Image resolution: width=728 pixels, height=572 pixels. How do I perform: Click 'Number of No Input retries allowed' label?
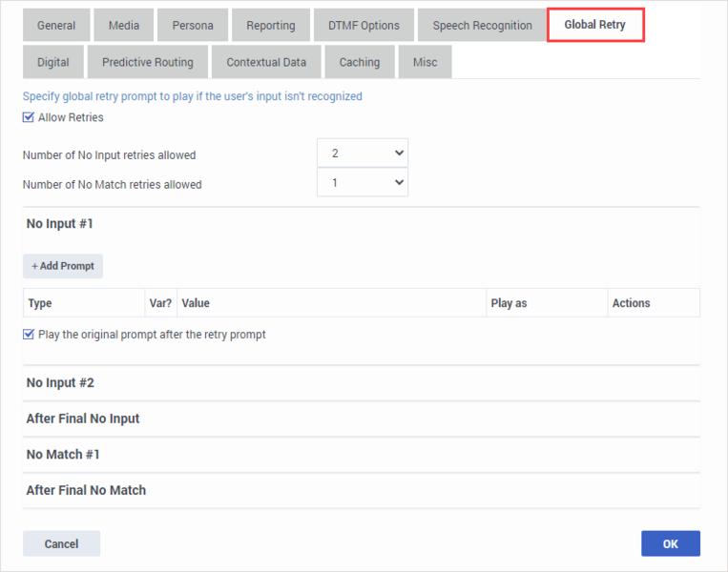pyautogui.click(x=109, y=155)
